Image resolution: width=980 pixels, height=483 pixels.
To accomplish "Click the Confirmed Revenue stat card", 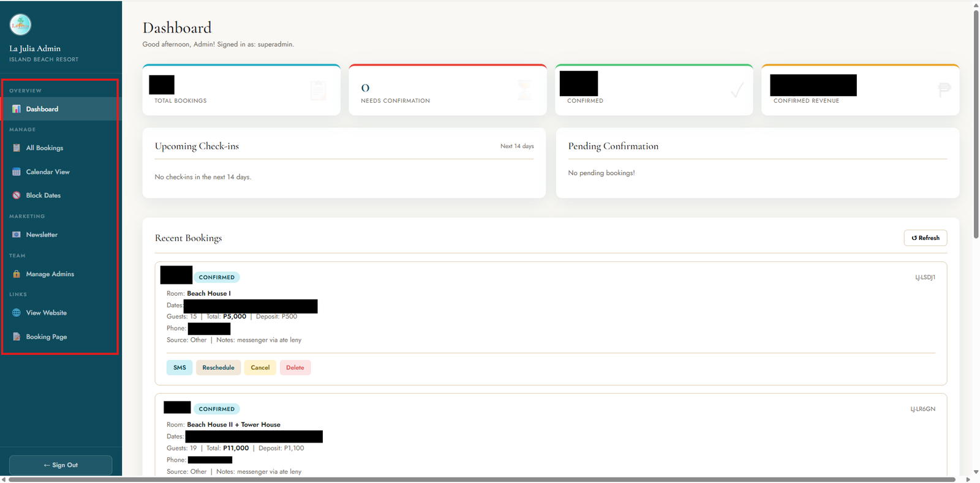I will click(861, 89).
